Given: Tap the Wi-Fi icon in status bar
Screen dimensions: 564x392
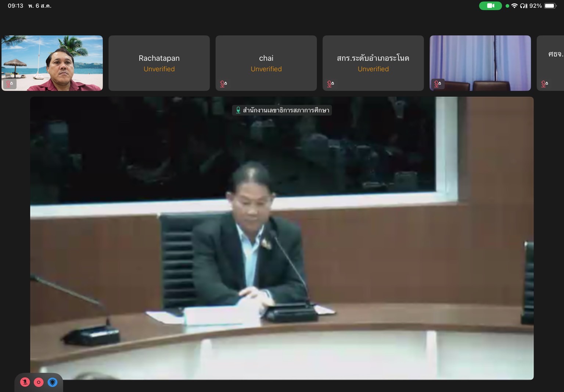Looking at the screenshot, I should [514, 6].
